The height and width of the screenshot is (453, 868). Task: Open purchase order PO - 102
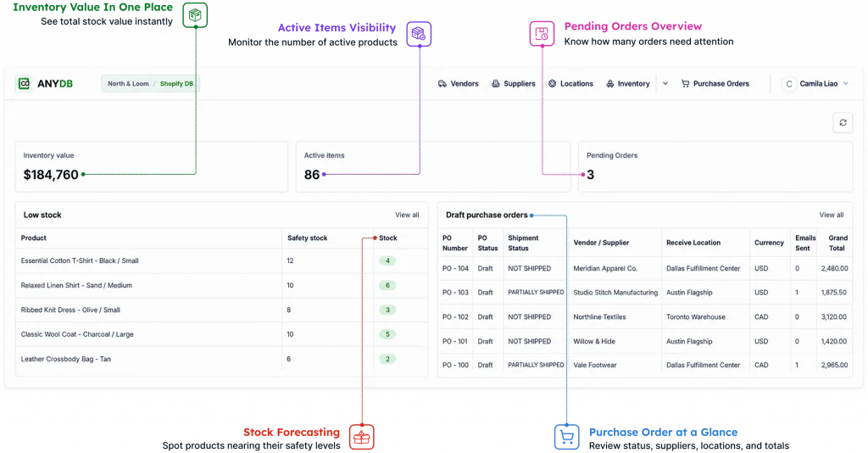[455, 317]
